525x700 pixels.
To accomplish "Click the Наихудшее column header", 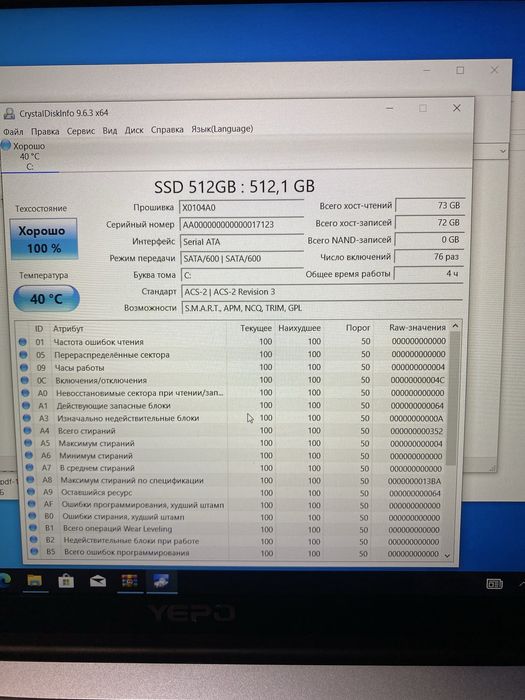I will (x=300, y=328).
